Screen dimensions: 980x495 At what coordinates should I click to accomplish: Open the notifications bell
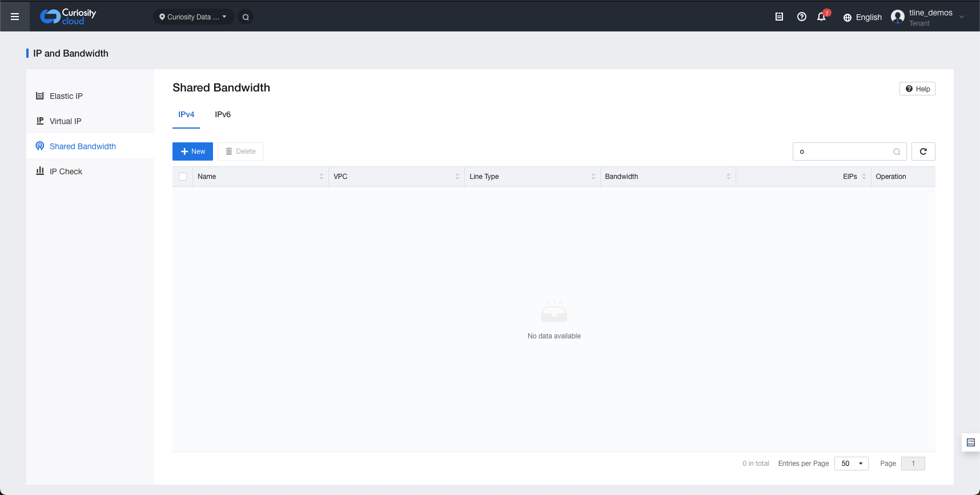click(822, 17)
